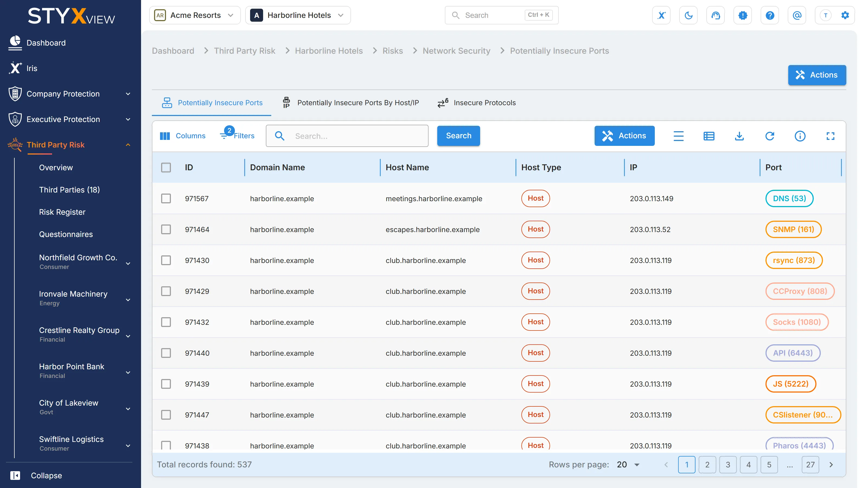Download table data with export icon
This screenshot has height=488, width=868.
point(739,136)
